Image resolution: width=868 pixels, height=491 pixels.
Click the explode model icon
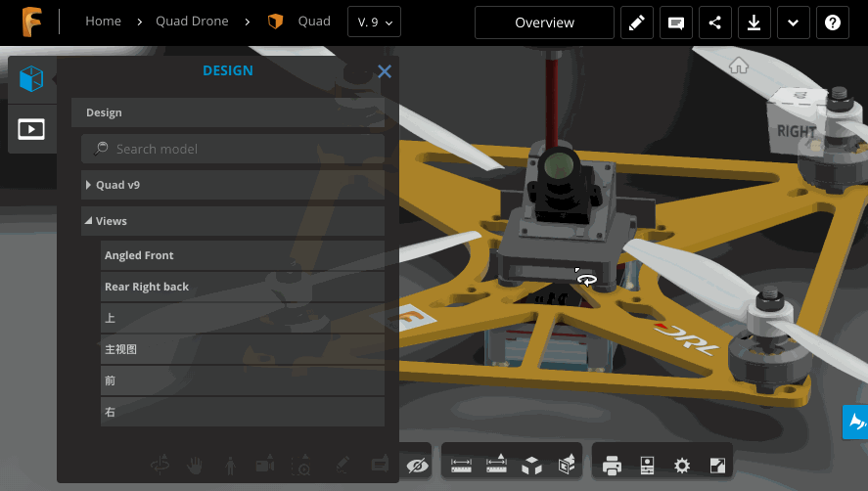pyautogui.click(x=532, y=466)
